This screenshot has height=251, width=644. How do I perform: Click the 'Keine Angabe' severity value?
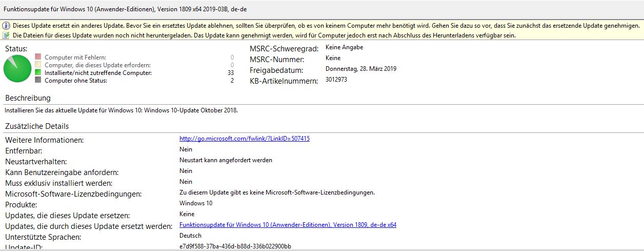click(344, 47)
